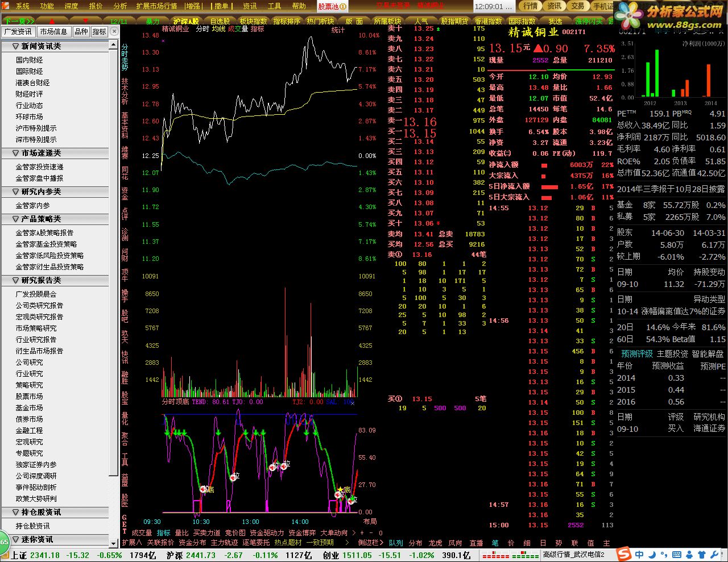Image resolution: width=728 pixels, height=562 pixels.
Task: Open 主力轨迹 in bottom toolbar
Action: tap(224, 543)
